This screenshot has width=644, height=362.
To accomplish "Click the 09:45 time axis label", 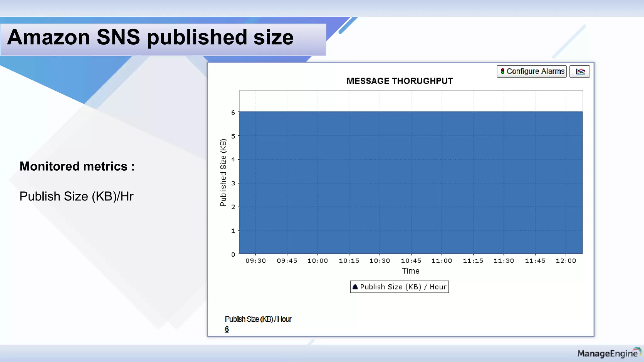I will 287,261.
